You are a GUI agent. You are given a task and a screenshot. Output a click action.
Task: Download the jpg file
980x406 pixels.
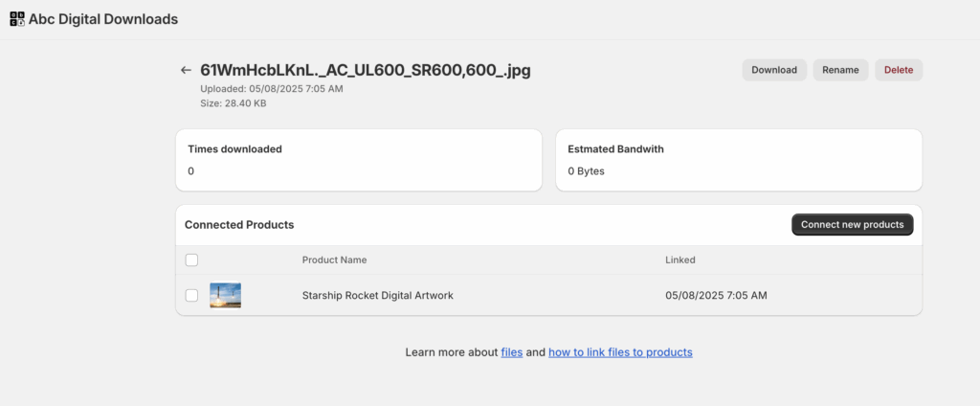774,70
